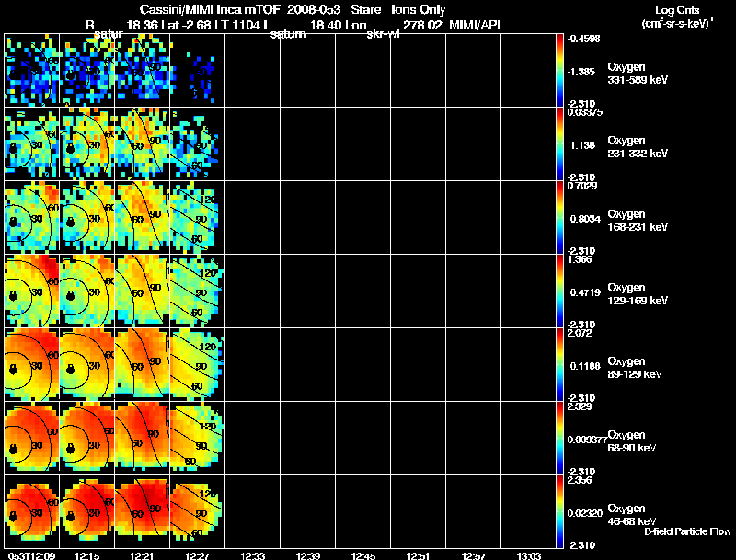The image size is (736, 560).
Task: Select the 12:27 image for Oxygen 231-332 keV
Action: click(x=198, y=144)
